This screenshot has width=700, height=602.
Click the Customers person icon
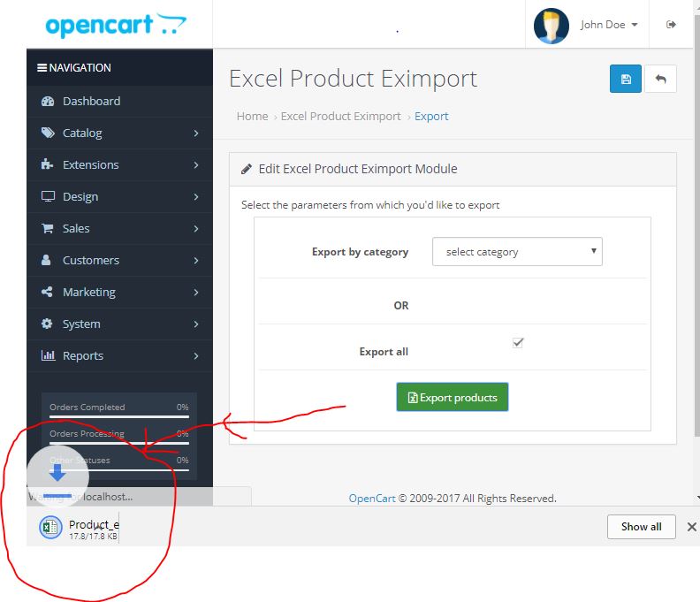point(46,261)
